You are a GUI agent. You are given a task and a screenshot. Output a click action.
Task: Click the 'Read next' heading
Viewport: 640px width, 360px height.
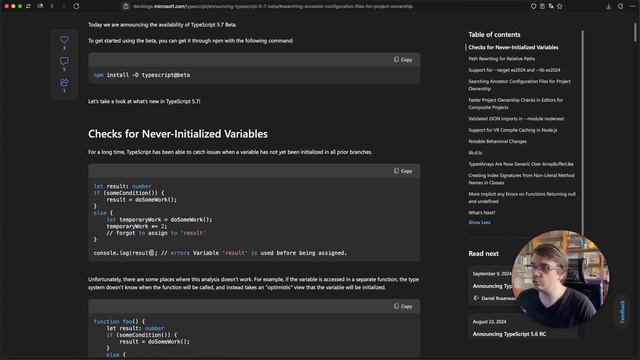tap(483, 253)
